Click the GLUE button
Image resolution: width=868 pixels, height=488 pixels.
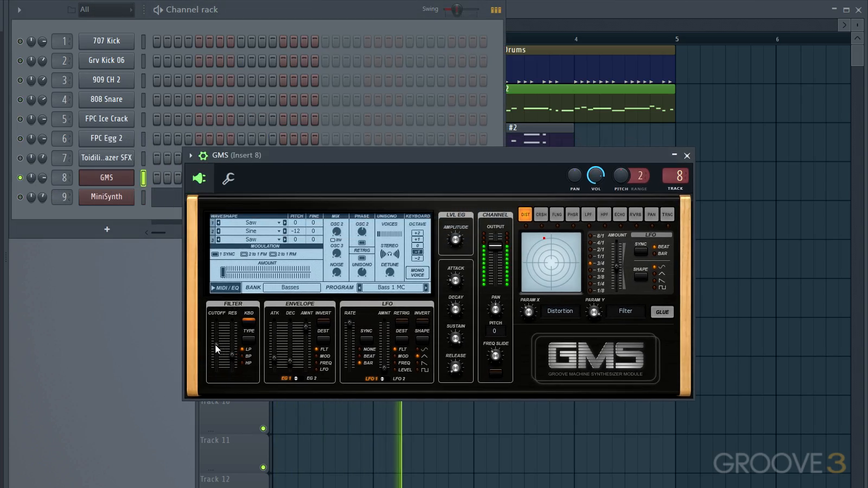[662, 312]
